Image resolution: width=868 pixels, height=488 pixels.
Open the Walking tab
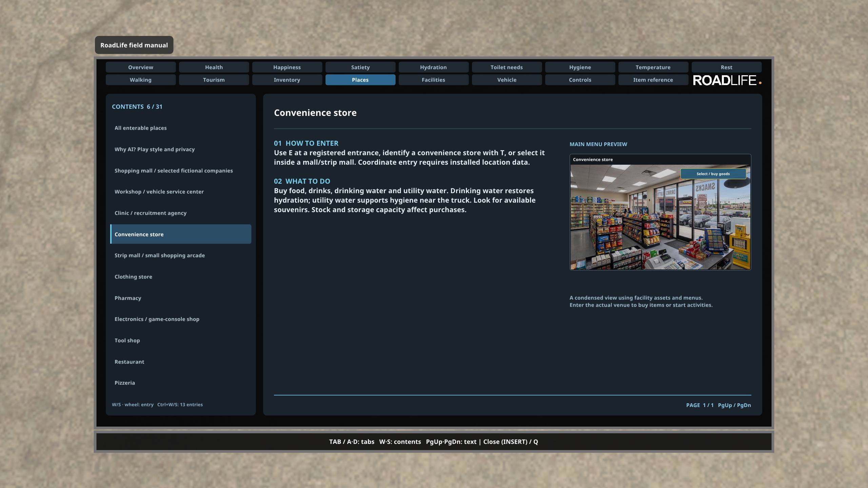(141, 80)
